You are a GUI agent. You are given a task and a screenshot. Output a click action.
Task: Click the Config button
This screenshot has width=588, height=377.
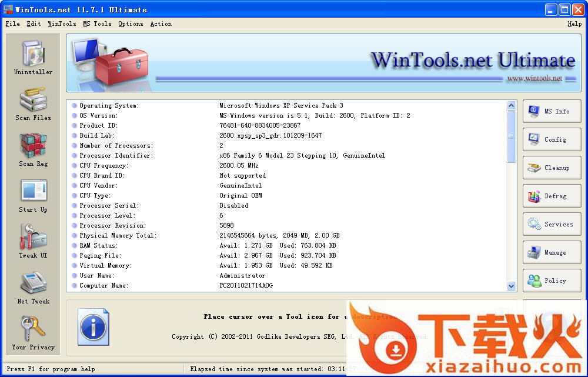pyautogui.click(x=552, y=139)
